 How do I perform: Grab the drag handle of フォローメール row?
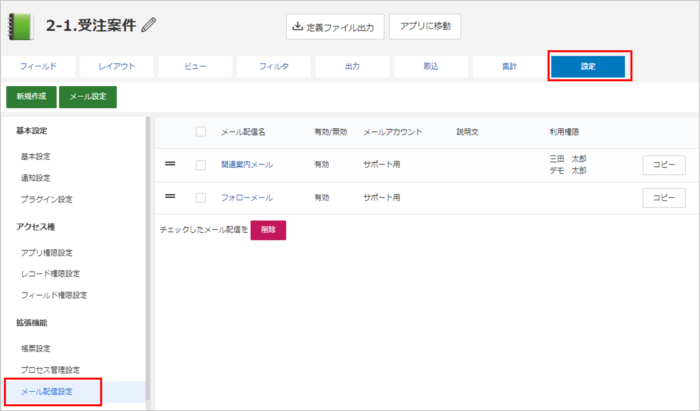click(x=170, y=196)
